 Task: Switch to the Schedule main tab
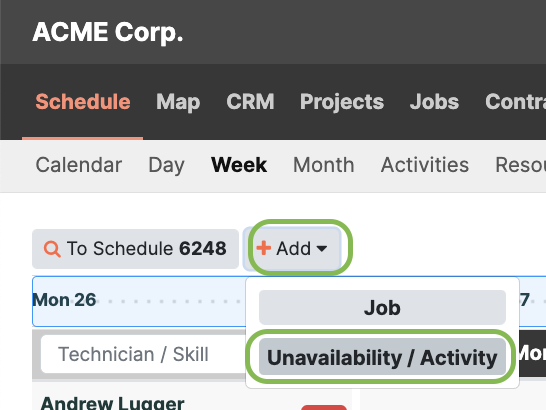[83, 102]
